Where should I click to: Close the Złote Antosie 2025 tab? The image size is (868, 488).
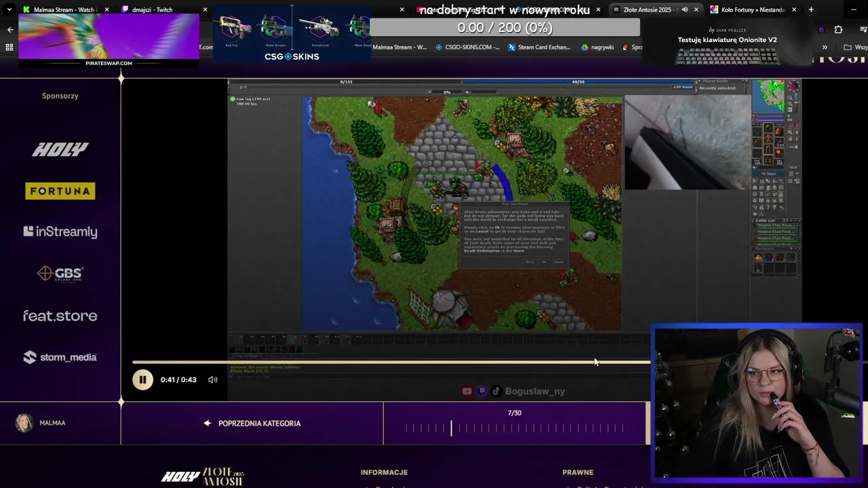click(696, 9)
